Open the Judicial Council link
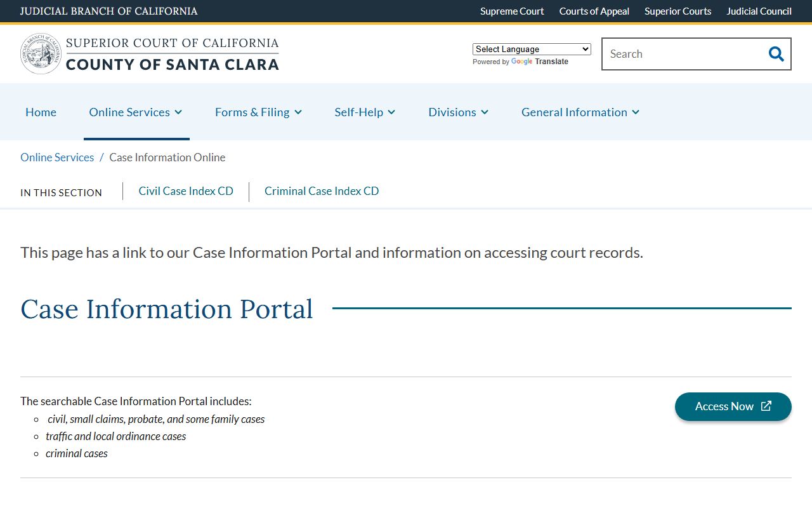The image size is (812, 508). tap(759, 11)
